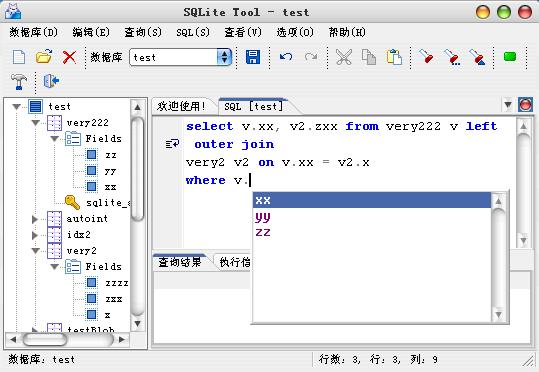Select field zzx under very2
The image size is (539, 372).
click(114, 299)
